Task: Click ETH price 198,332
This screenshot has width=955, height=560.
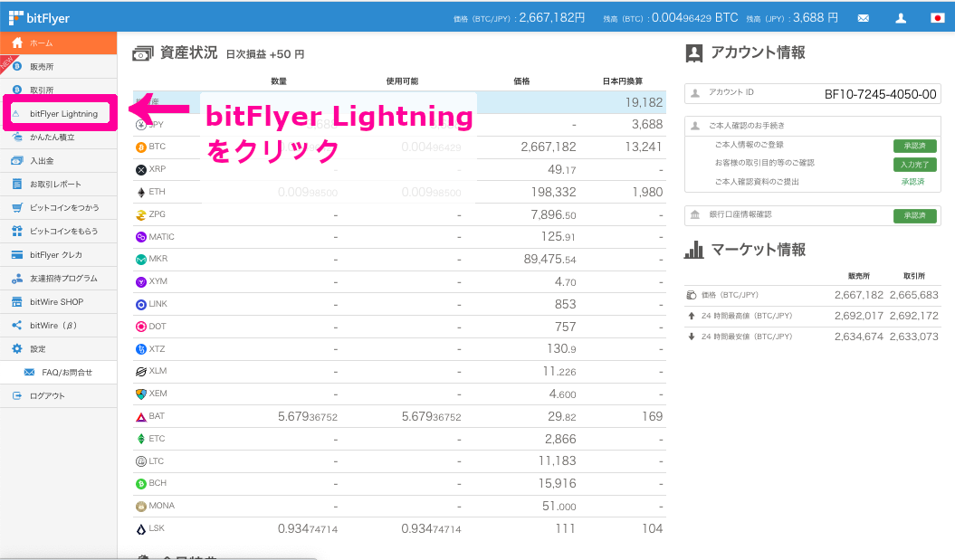Action: [553, 193]
